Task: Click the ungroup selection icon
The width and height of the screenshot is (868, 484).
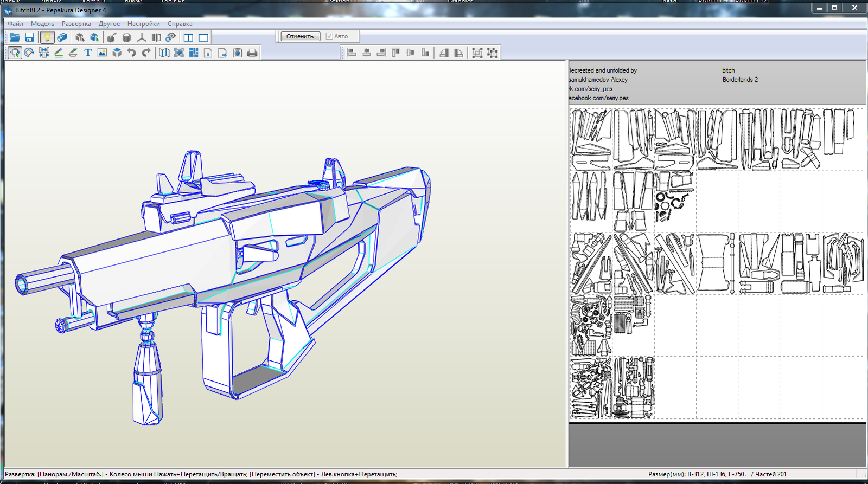Action: (x=492, y=53)
